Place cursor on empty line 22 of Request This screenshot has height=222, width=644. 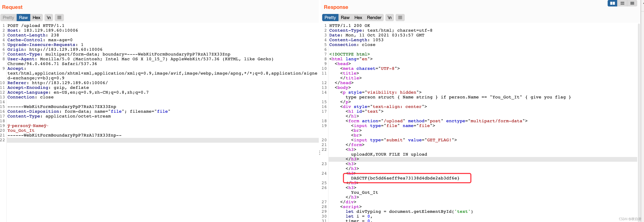tap(162, 140)
